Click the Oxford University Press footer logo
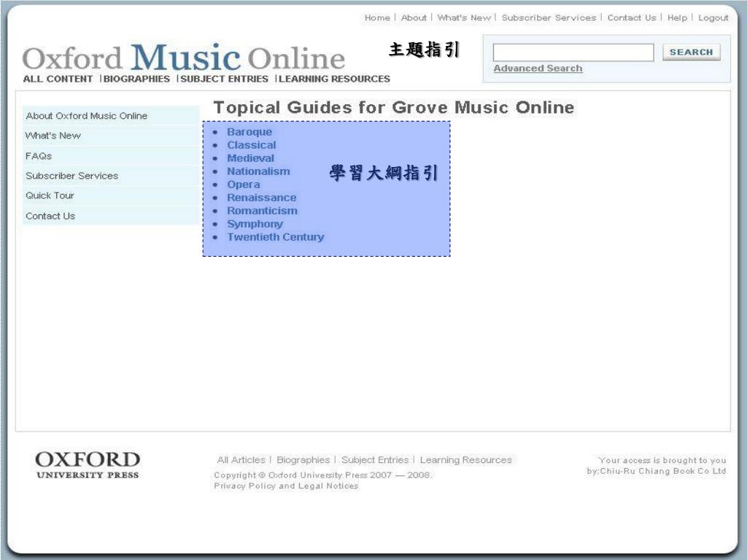747x560 pixels. click(88, 464)
